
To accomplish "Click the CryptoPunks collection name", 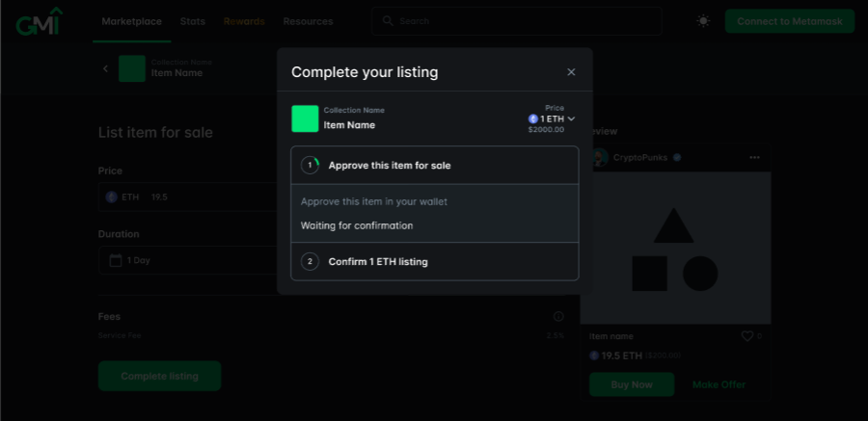I will (640, 158).
